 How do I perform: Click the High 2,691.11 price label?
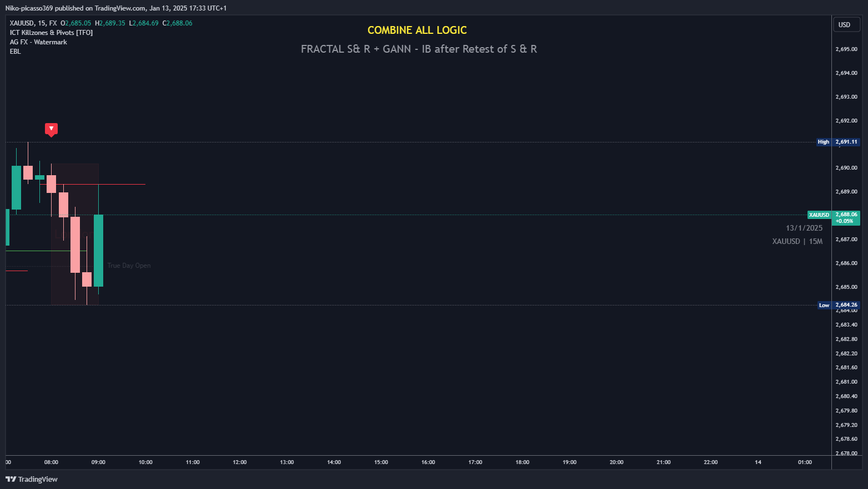[x=838, y=142]
